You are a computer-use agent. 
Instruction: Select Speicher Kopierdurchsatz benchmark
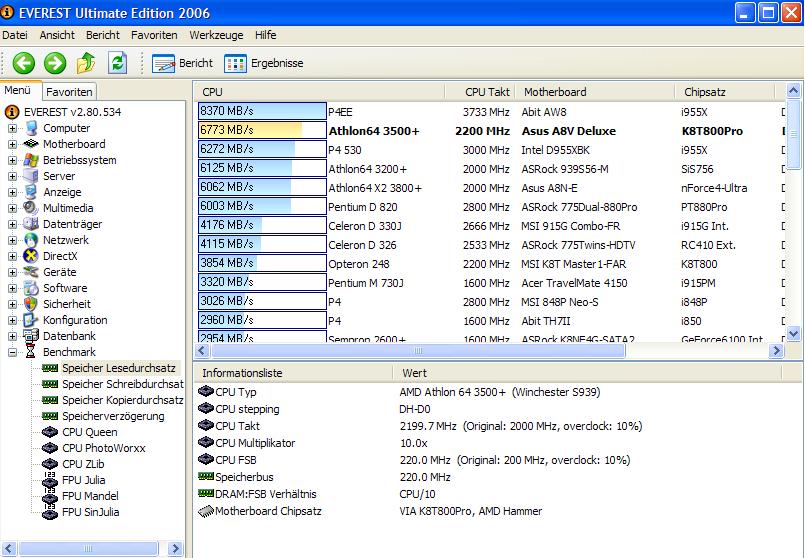[122, 400]
